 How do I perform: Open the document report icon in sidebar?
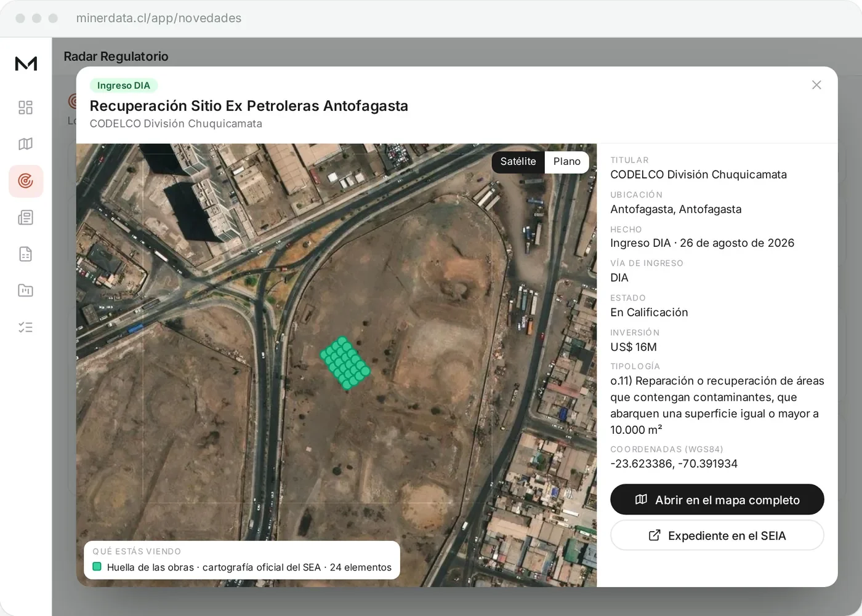[26, 254]
